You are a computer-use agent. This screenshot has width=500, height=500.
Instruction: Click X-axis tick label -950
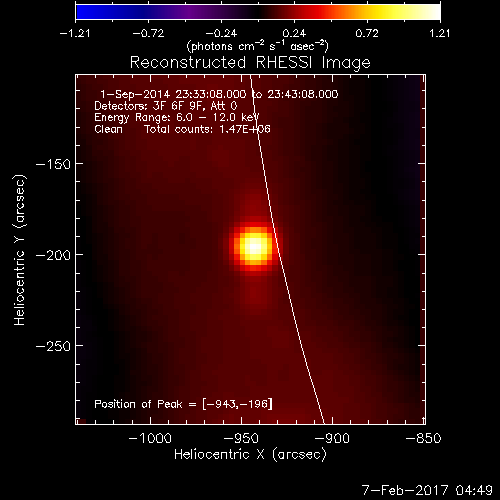241,438
